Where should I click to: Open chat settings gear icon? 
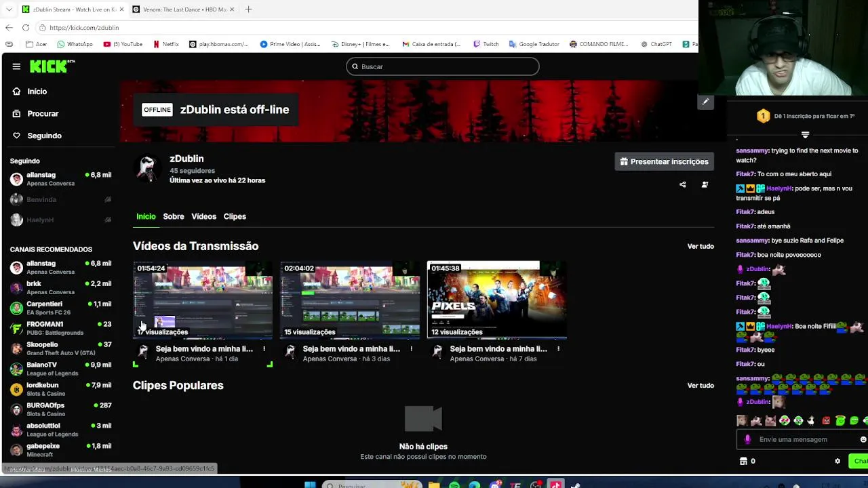837,461
